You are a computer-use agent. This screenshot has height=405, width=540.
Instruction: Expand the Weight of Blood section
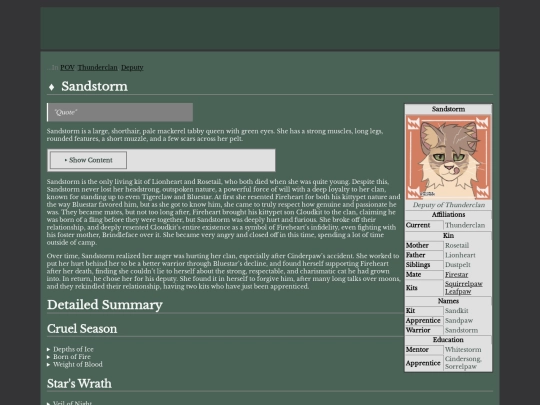pyautogui.click(x=75, y=364)
